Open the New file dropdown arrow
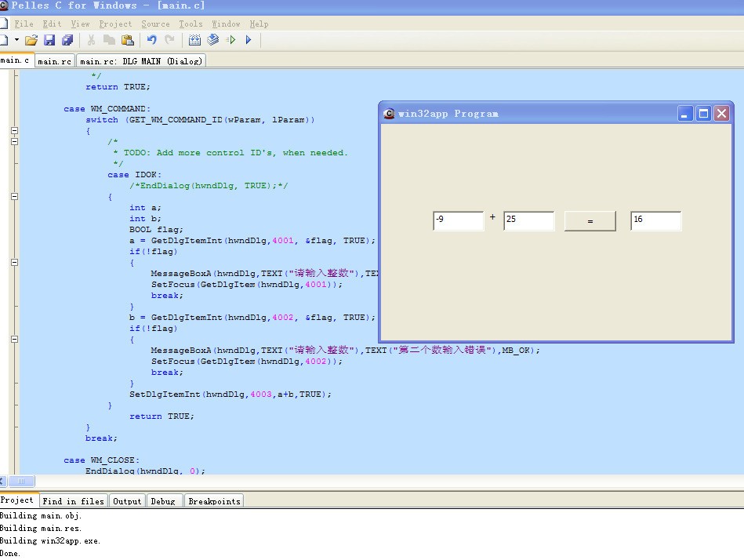This screenshot has width=744, height=560. click(16, 40)
